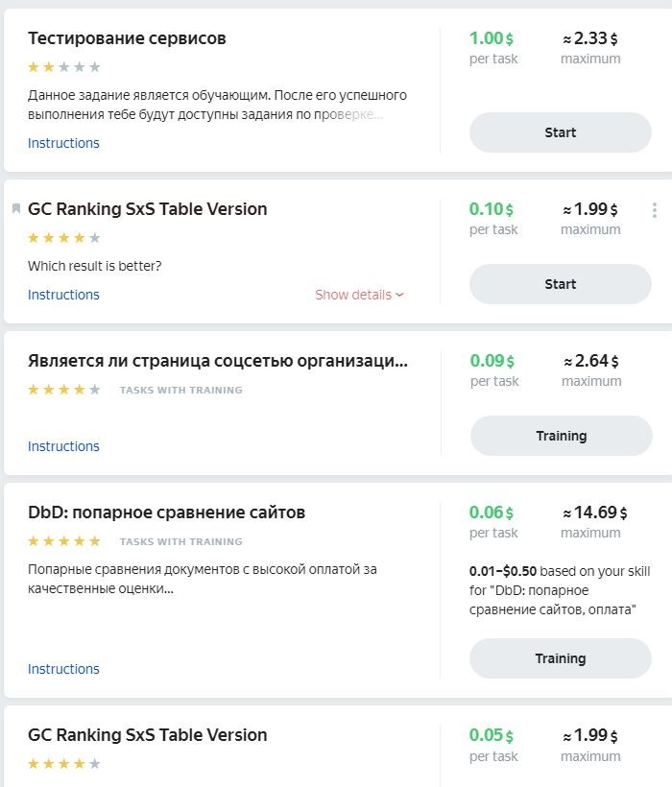Screen dimensions: 672x787
Task: Expand Show details on GC Ranking task
Action: pos(359,295)
